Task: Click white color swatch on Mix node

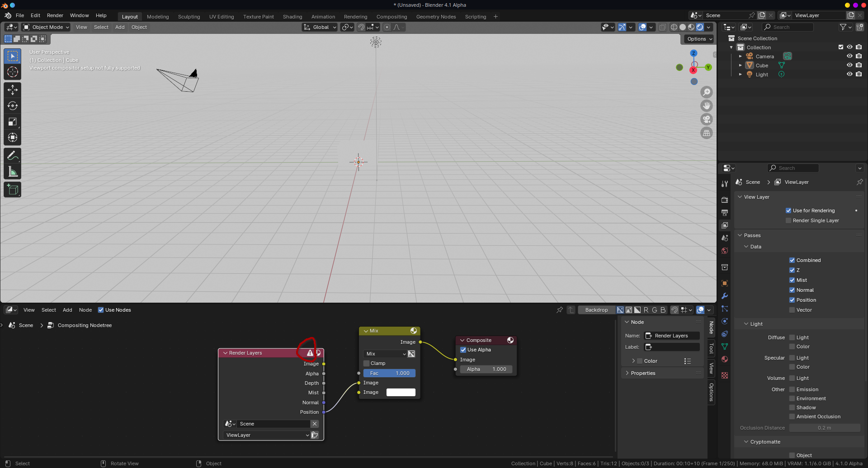Action: [x=401, y=392]
